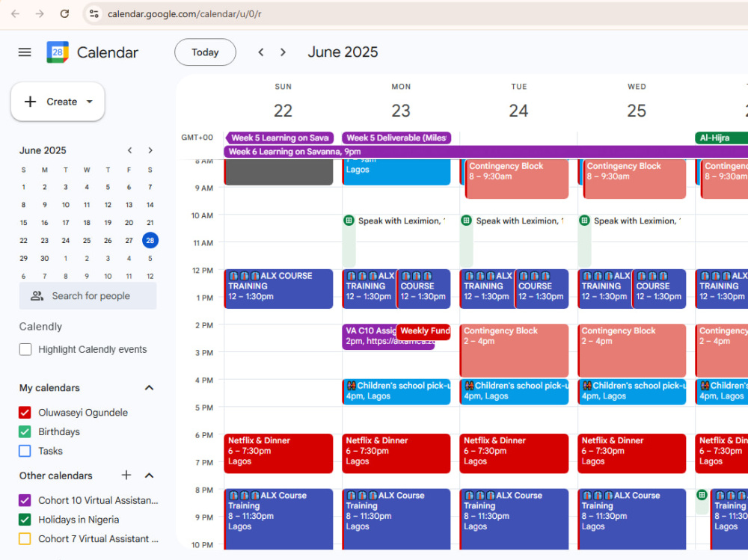Open Monday Children's school pick-up event
748x560 pixels.
(x=396, y=392)
